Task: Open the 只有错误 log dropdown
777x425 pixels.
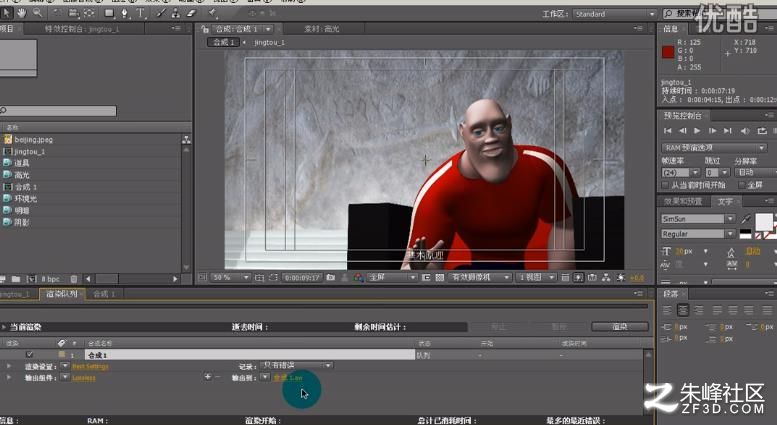Action: [x=296, y=366]
